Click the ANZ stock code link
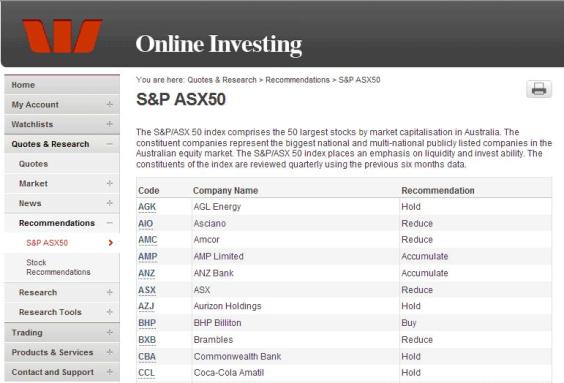 click(x=147, y=273)
